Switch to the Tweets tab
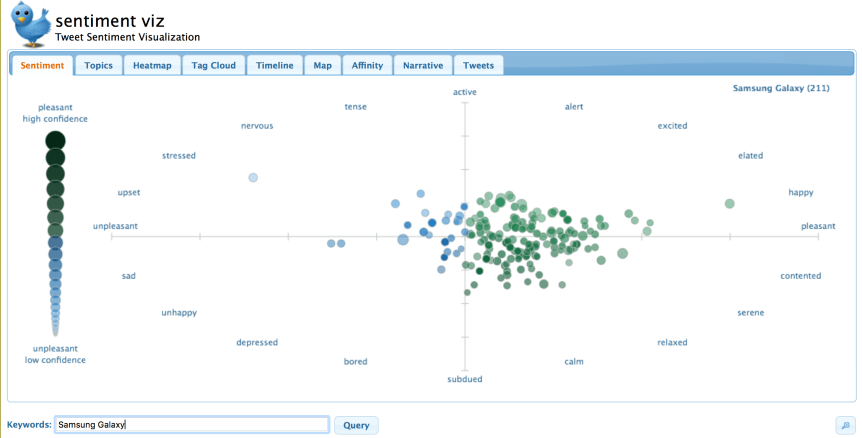 [x=478, y=65]
